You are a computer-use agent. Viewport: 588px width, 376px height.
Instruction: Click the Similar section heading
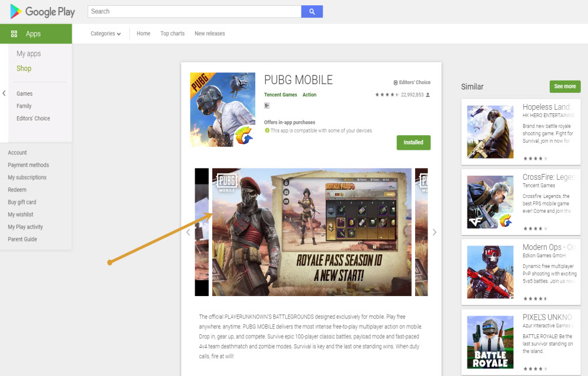tap(472, 86)
